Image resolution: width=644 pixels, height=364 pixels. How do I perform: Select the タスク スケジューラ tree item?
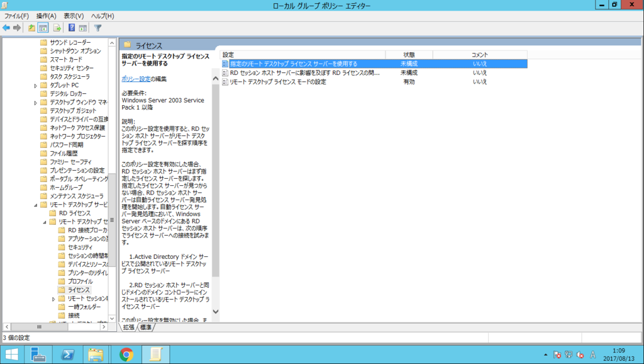click(69, 76)
